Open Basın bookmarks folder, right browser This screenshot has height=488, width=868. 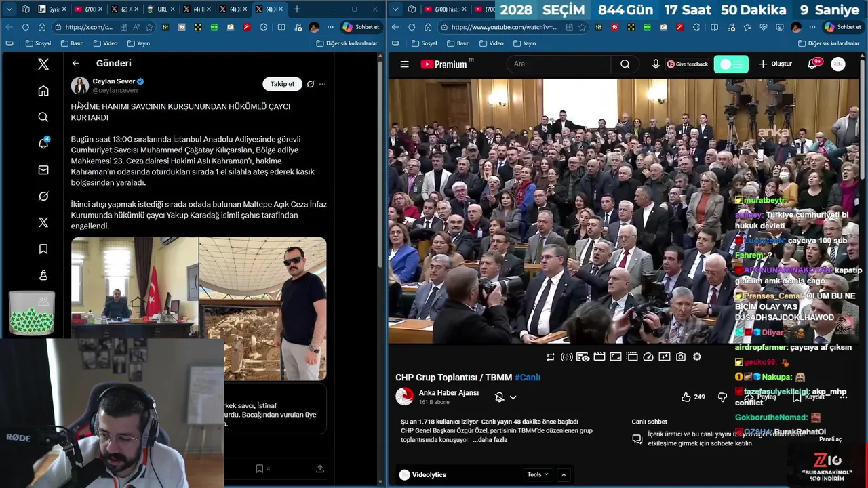(458, 43)
